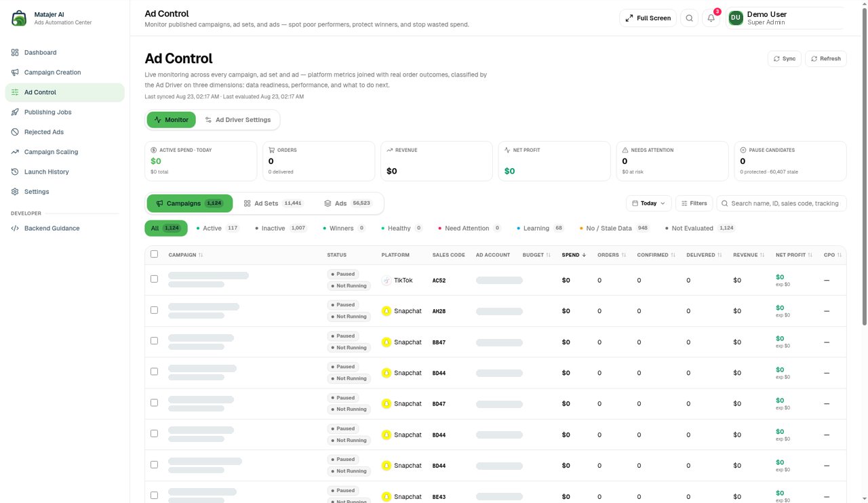The width and height of the screenshot is (868, 503).
Task: Click the Rejected Ads ban icon
Action: coord(15,132)
